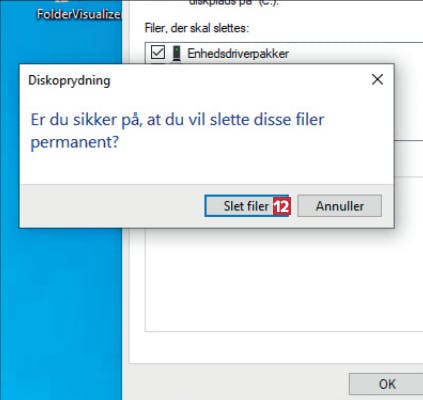Click the red 12 step badge

click(x=282, y=207)
